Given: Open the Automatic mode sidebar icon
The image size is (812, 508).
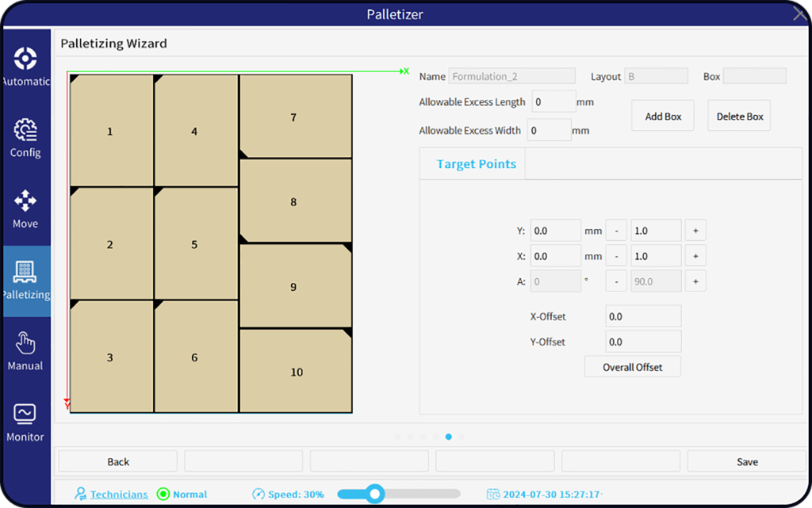Looking at the screenshot, I should [x=25, y=59].
